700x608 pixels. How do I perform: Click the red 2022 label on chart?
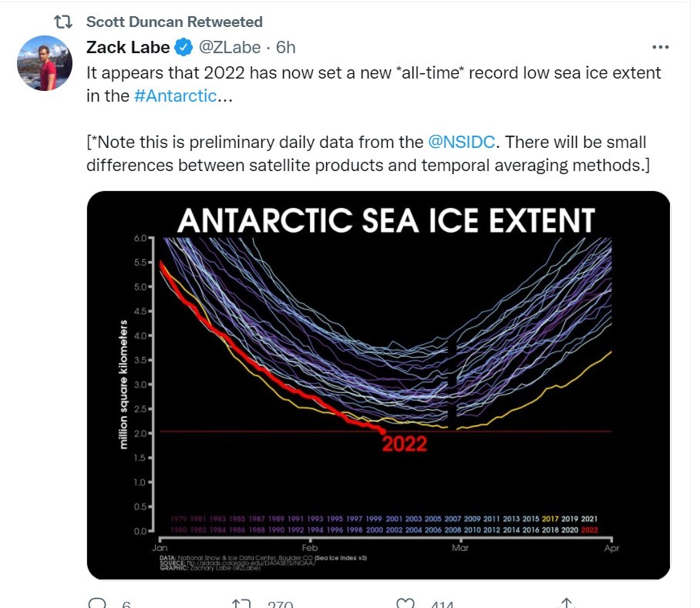[405, 444]
